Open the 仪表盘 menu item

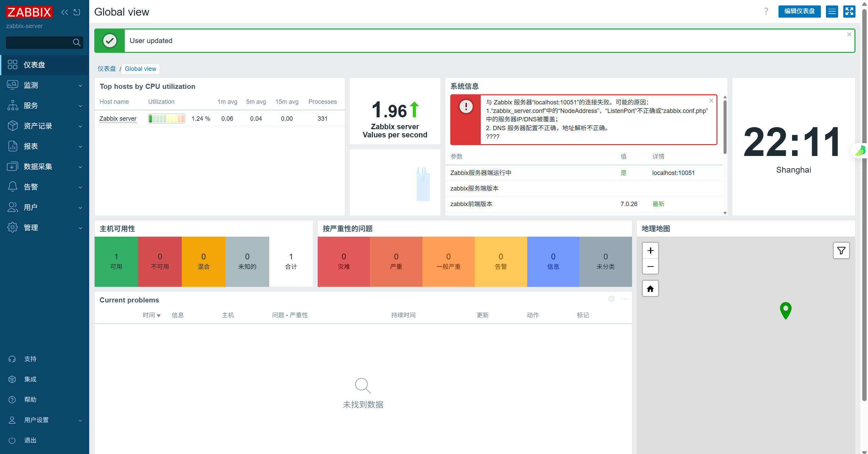(x=45, y=65)
